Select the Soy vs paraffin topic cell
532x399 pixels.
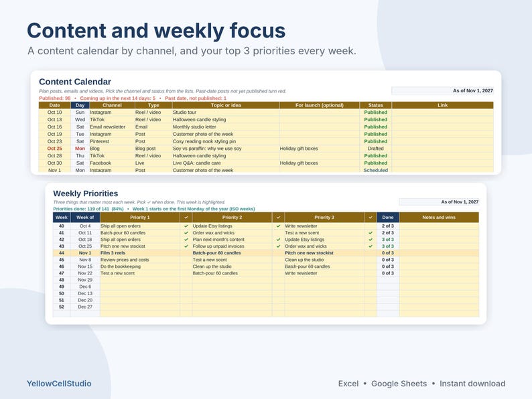click(226, 149)
